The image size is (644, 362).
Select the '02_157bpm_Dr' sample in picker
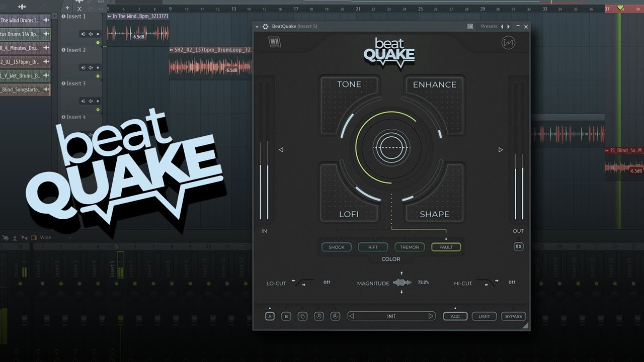(x=25, y=62)
